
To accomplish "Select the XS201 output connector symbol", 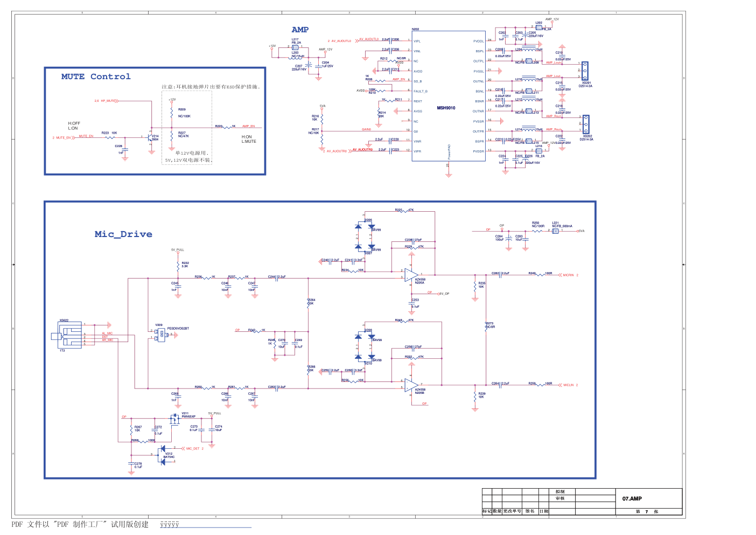I will (585, 71).
